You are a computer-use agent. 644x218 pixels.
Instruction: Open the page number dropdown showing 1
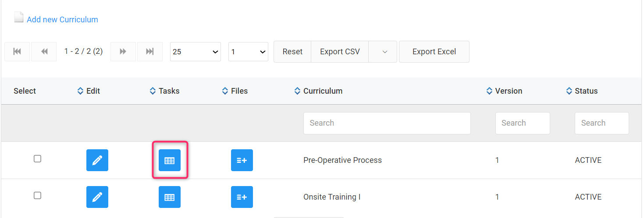[x=248, y=52]
